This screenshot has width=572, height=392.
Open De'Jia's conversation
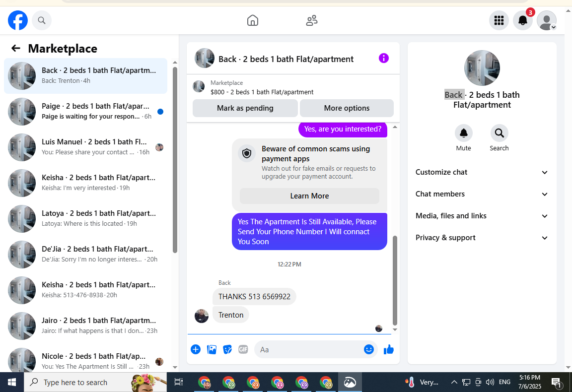click(x=86, y=255)
